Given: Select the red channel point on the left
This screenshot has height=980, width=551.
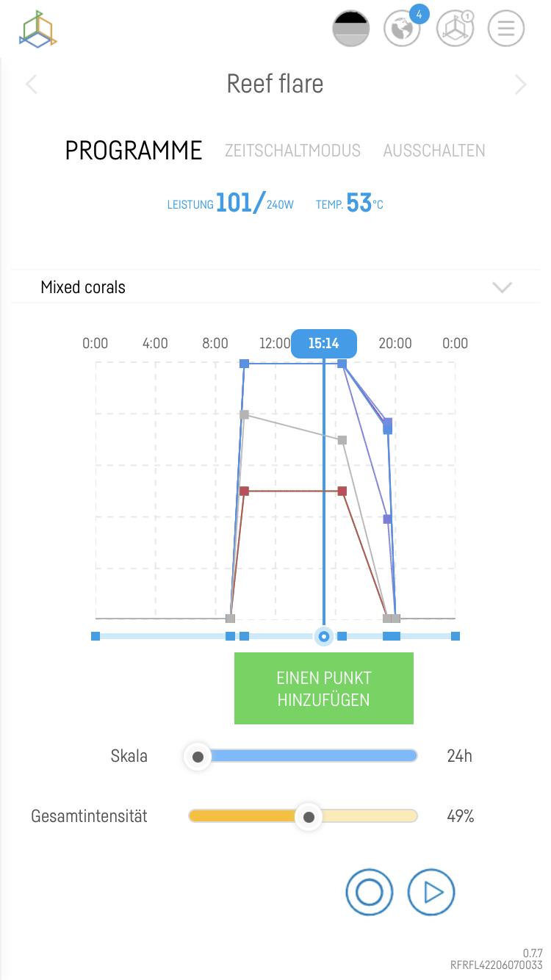Looking at the screenshot, I should (245, 491).
